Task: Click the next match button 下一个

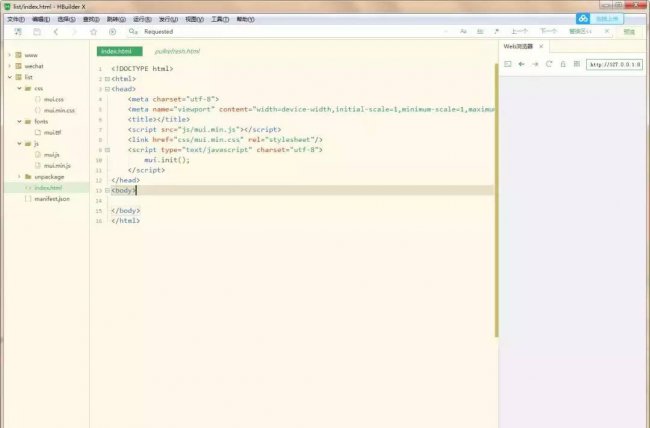Action: click(548, 32)
